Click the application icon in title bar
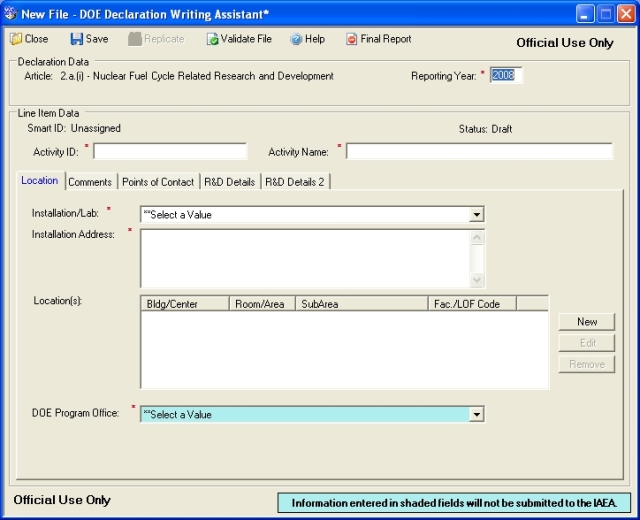 (11, 14)
